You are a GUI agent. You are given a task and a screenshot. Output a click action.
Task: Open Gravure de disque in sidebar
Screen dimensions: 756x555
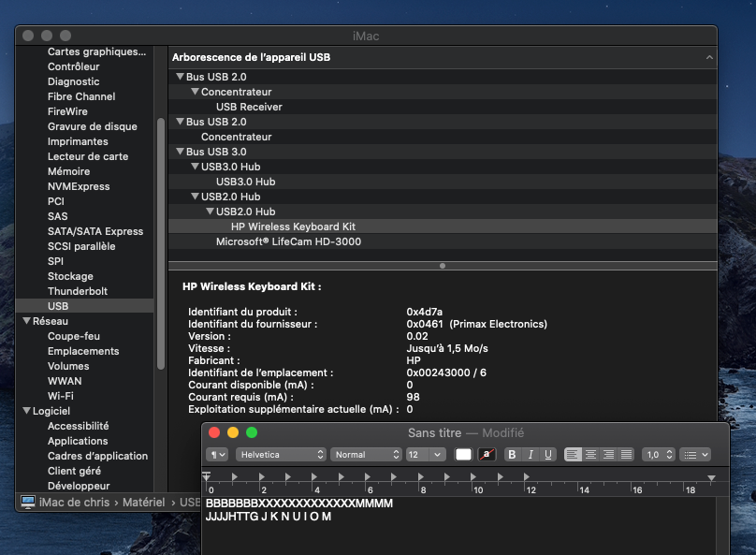(92, 126)
